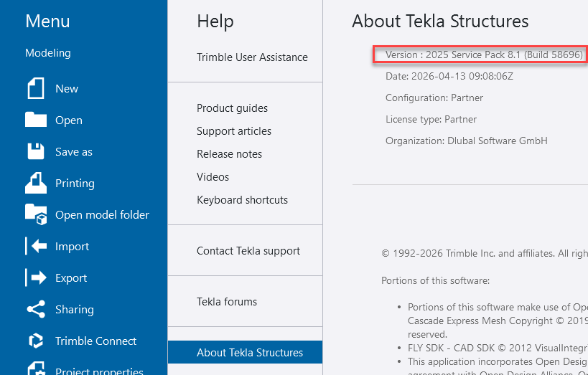The width and height of the screenshot is (588, 375).
Task: Open Keyboard shortcuts in Help
Action: point(242,199)
